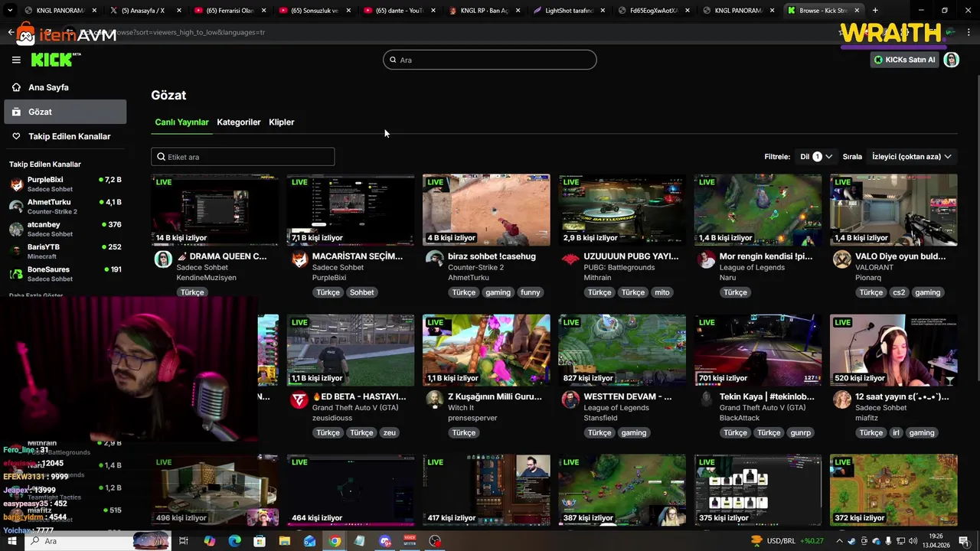Open the Kick hamburger menu
Screen dimensions: 980x551
point(16,60)
